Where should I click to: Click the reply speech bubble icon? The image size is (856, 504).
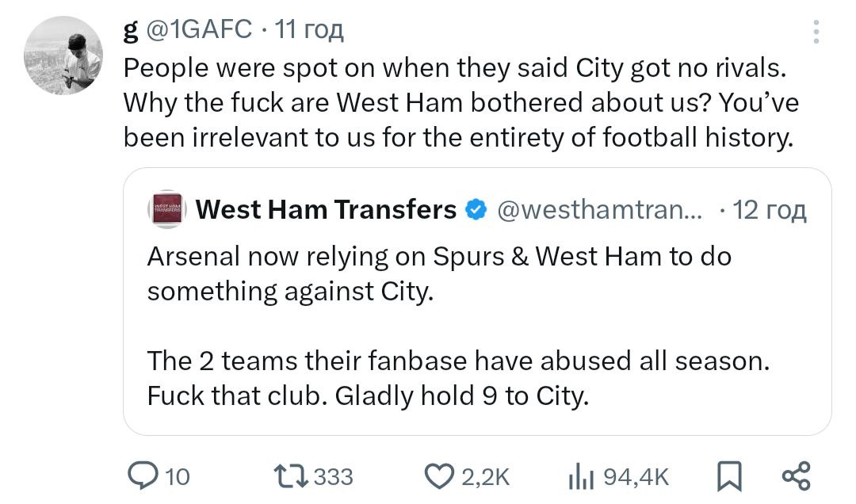click(x=143, y=475)
